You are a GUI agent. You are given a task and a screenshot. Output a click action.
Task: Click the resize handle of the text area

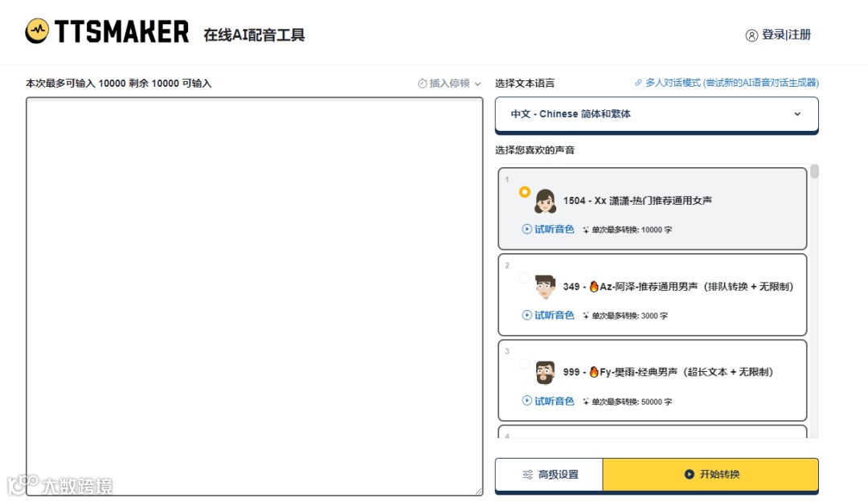(478, 491)
